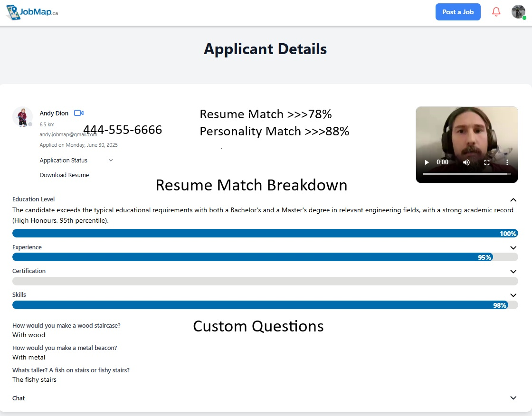Click the JobMap.ca logo
The image size is (532, 416).
coord(32,12)
